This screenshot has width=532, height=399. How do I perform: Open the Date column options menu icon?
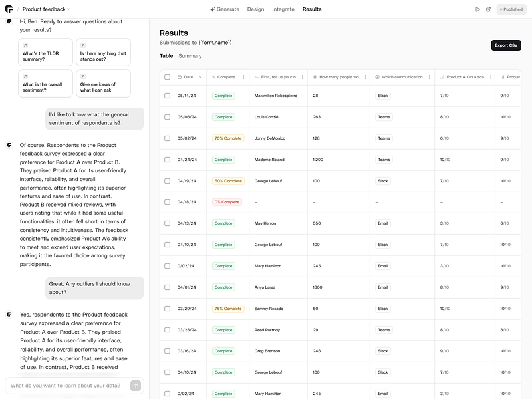[200, 77]
